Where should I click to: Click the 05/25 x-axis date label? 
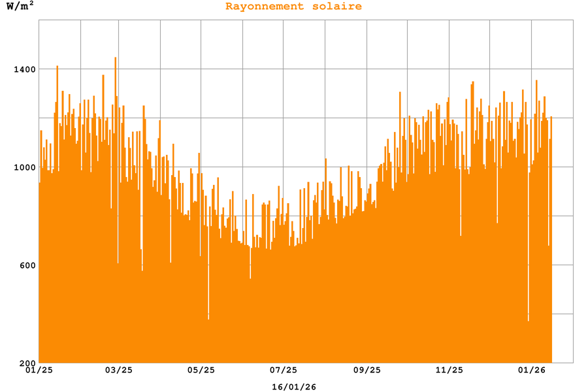(x=201, y=370)
